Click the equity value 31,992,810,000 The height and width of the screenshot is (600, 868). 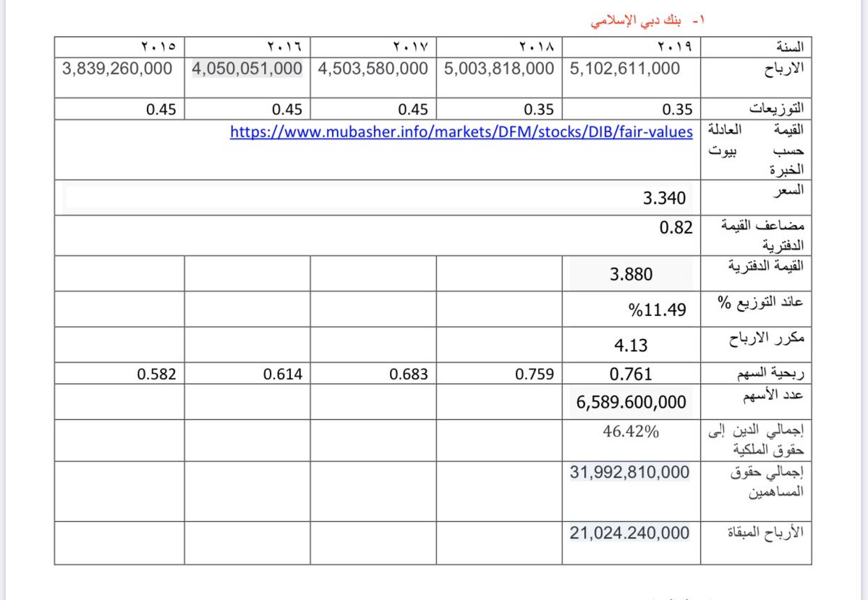pyautogui.click(x=629, y=473)
